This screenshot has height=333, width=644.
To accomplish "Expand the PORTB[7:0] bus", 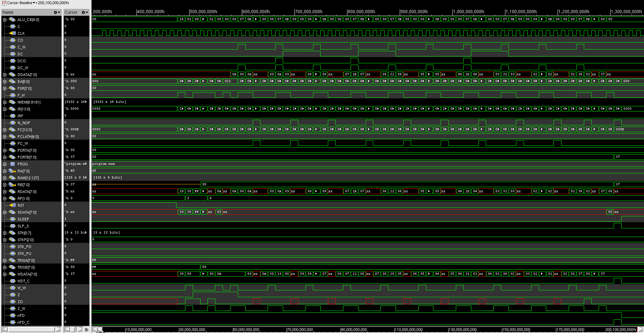I will (x=4, y=157).
